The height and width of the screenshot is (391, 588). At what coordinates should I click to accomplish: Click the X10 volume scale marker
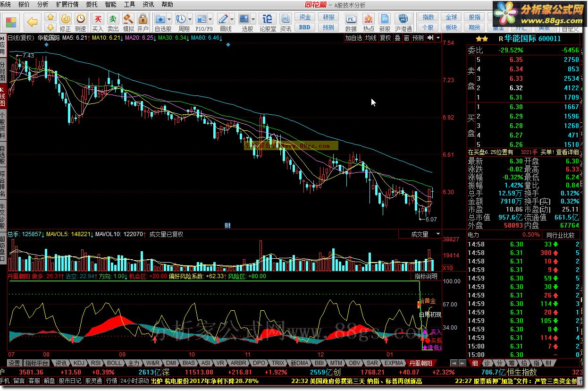(x=448, y=268)
